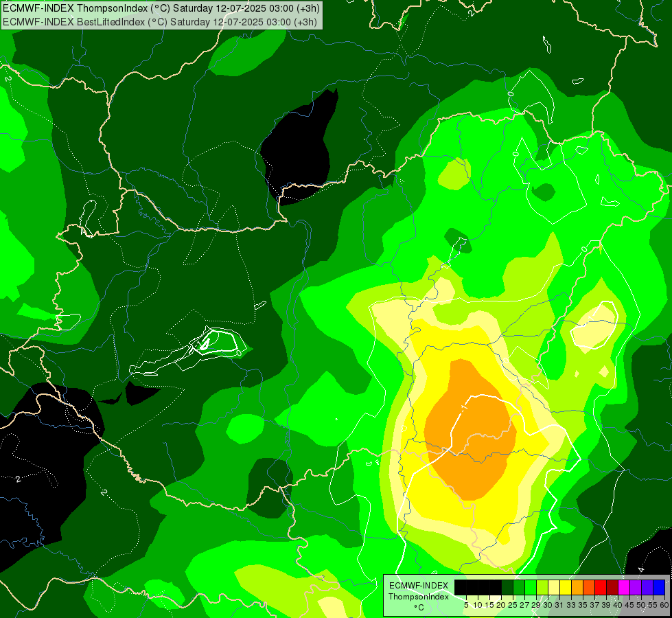The width and height of the screenshot is (672, 618).
Task: Click legend scale value 55
Action: click(x=653, y=605)
